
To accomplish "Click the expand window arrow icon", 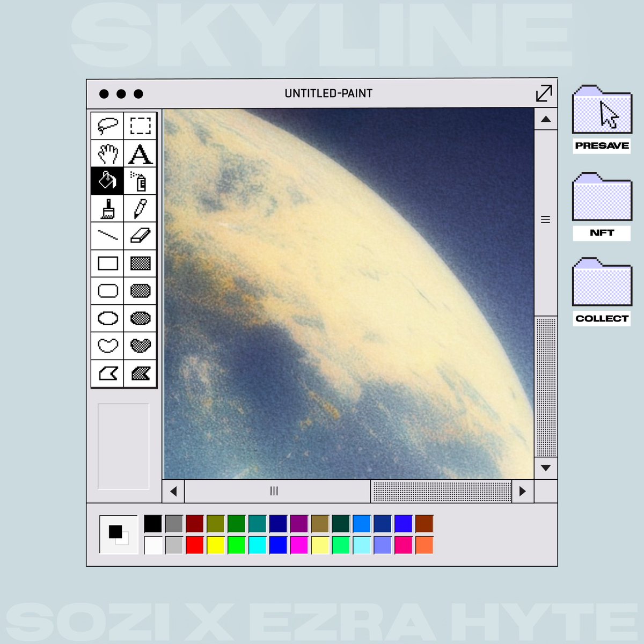I will (x=544, y=93).
